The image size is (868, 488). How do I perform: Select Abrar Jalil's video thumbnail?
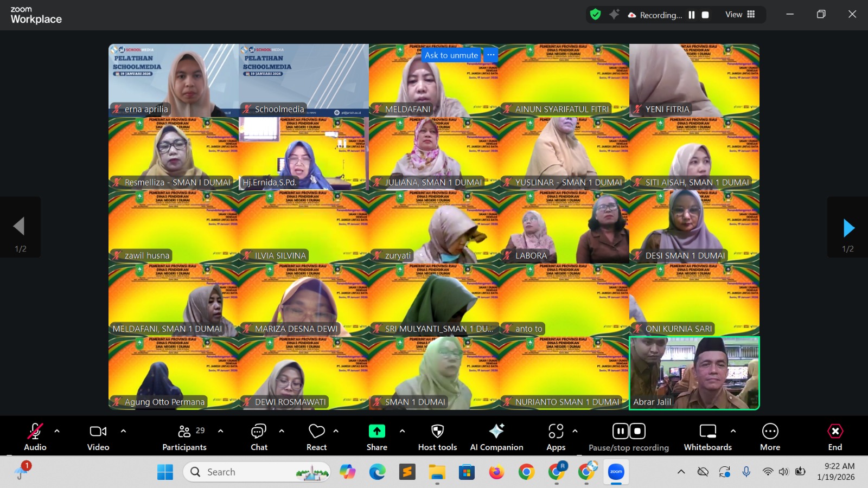point(694,373)
